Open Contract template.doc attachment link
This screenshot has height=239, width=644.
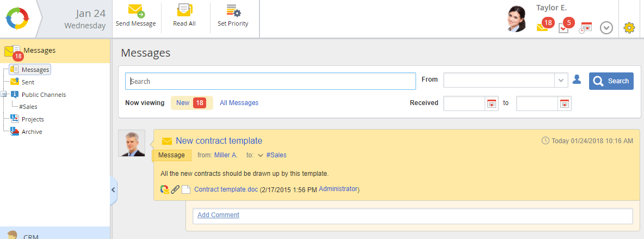pos(226,189)
